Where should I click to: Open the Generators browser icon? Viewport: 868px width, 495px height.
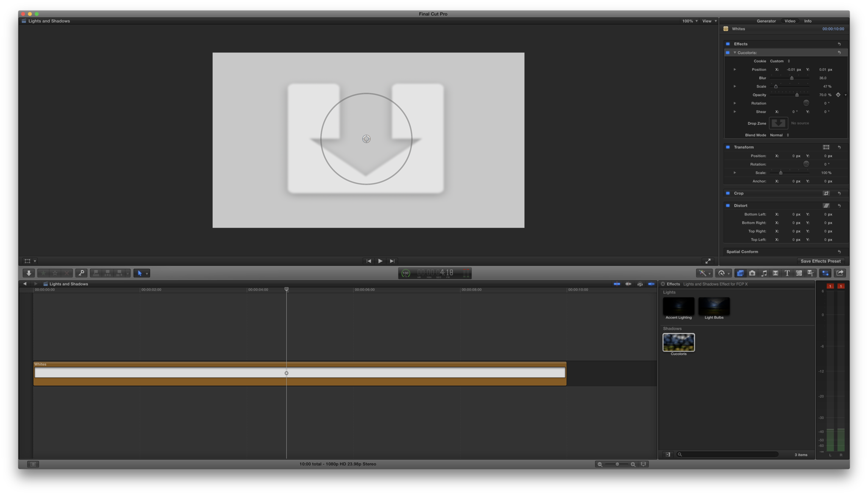[x=798, y=273]
